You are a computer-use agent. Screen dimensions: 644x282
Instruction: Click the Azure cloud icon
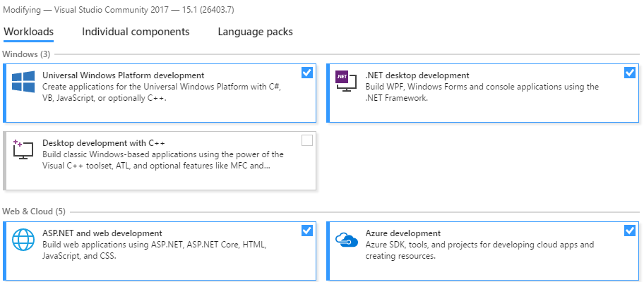[x=347, y=239]
